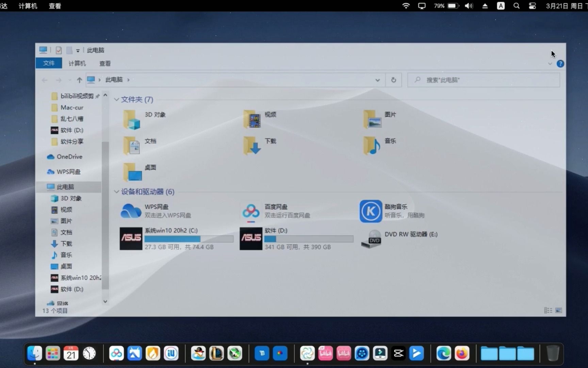Click the refresh button beside address bar
588x368 pixels.
393,80
